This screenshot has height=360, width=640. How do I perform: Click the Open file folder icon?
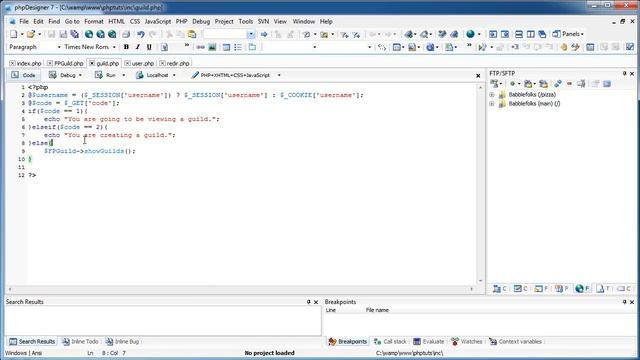tap(31, 34)
